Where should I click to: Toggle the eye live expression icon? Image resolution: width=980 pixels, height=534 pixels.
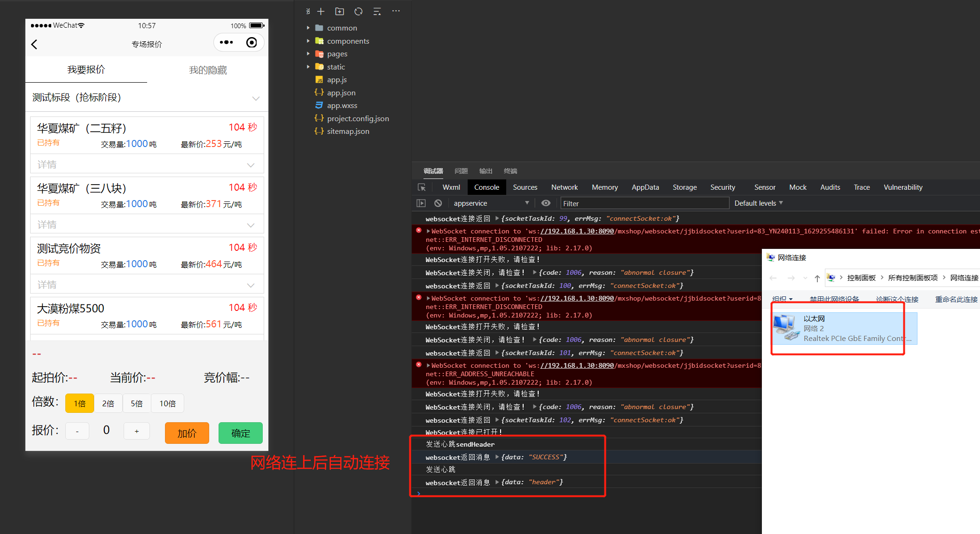click(546, 203)
